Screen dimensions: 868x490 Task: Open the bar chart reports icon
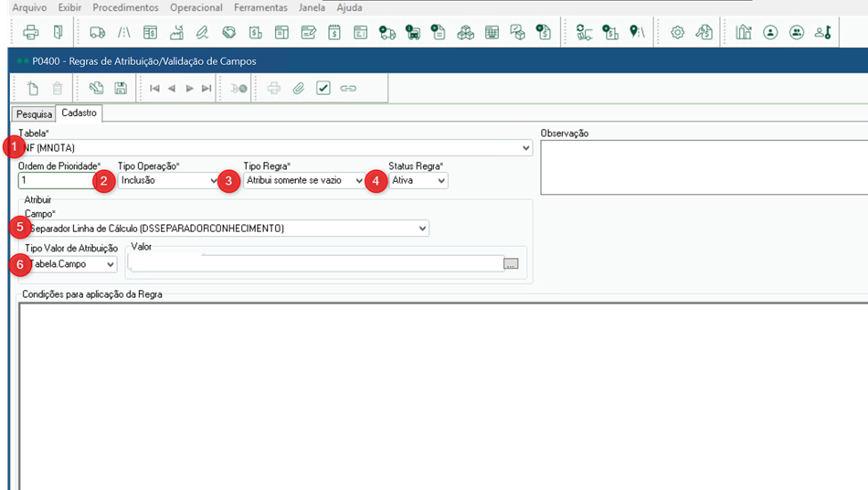744,33
